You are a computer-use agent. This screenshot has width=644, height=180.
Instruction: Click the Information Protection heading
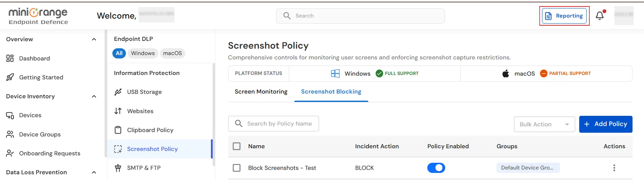click(147, 73)
